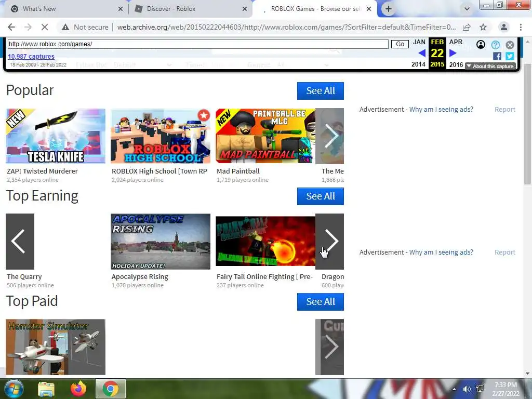Open the Mad Paintball game thumbnail
This screenshot has height=399, width=532.
point(265,136)
